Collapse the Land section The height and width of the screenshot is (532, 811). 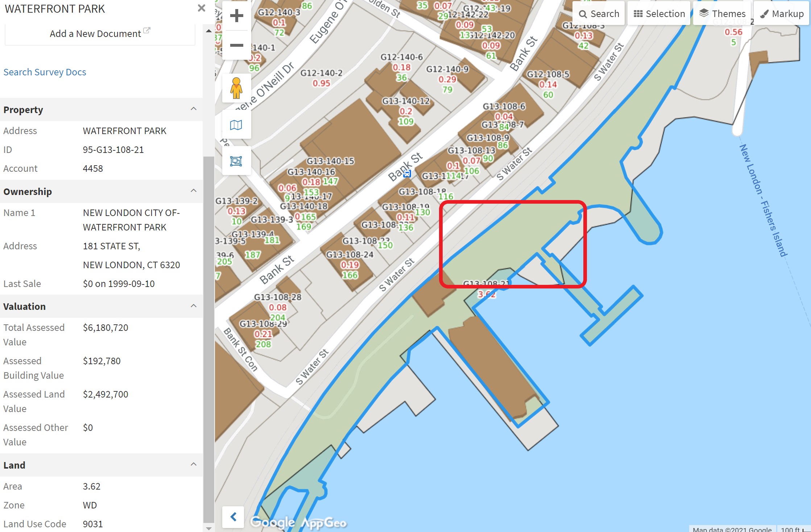click(194, 464)
